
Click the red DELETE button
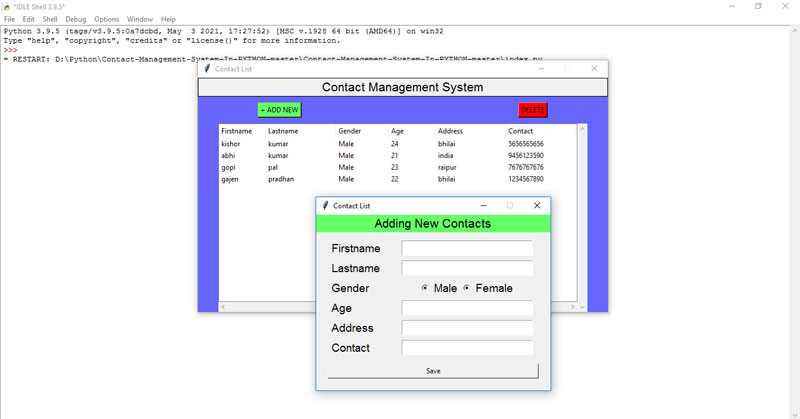(533, 110)
